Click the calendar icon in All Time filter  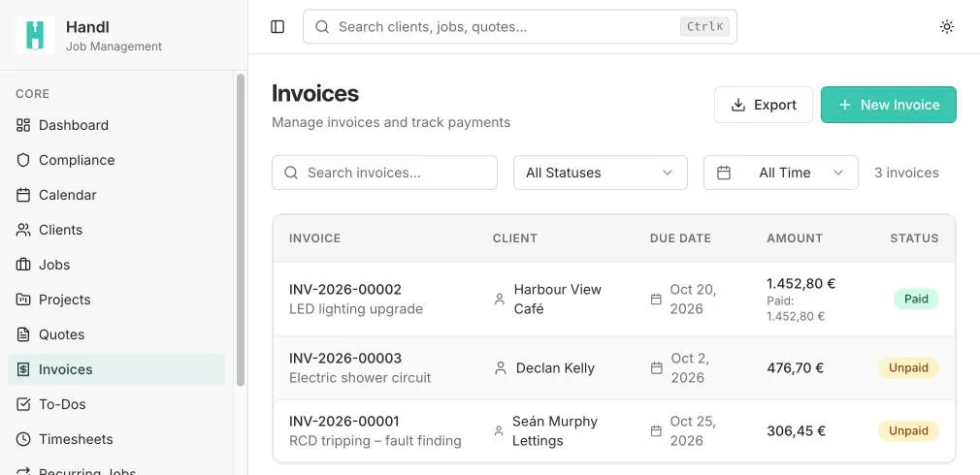724,173
